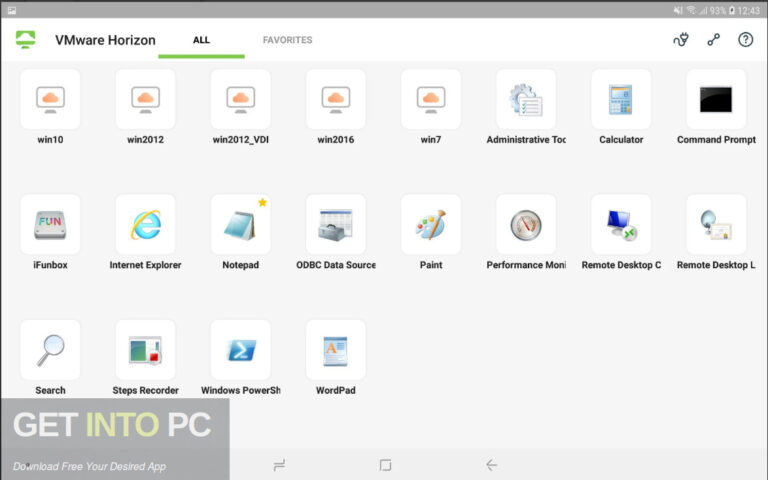Open Remote Desktop Licensing app
This screenshot has width=768, height=480.
tap(716, 225)
